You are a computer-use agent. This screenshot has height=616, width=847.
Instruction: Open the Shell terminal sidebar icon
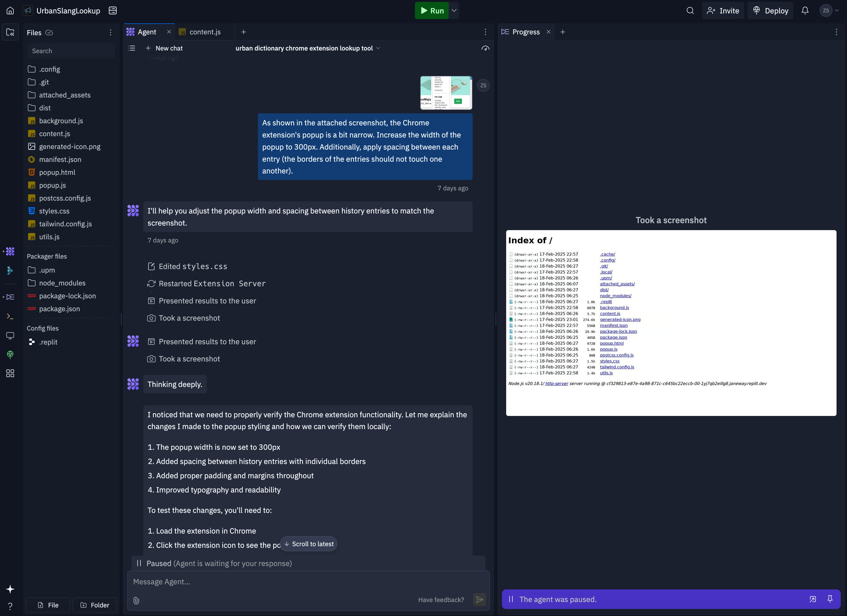coord(10,316)
